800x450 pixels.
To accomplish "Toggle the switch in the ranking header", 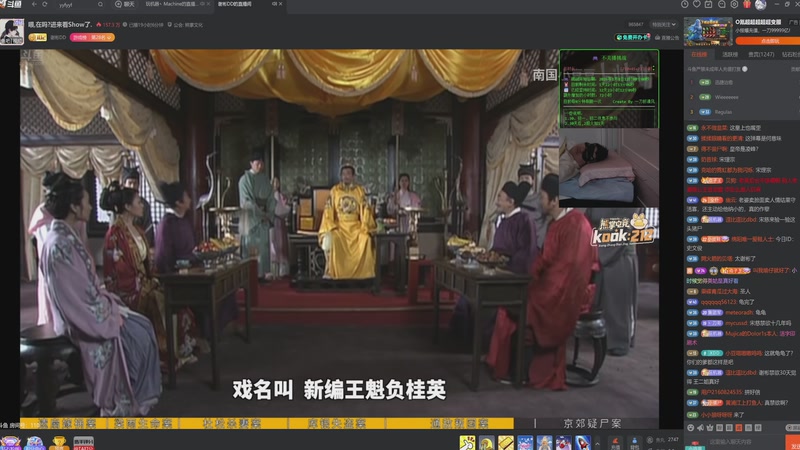I will click(745, 69).
